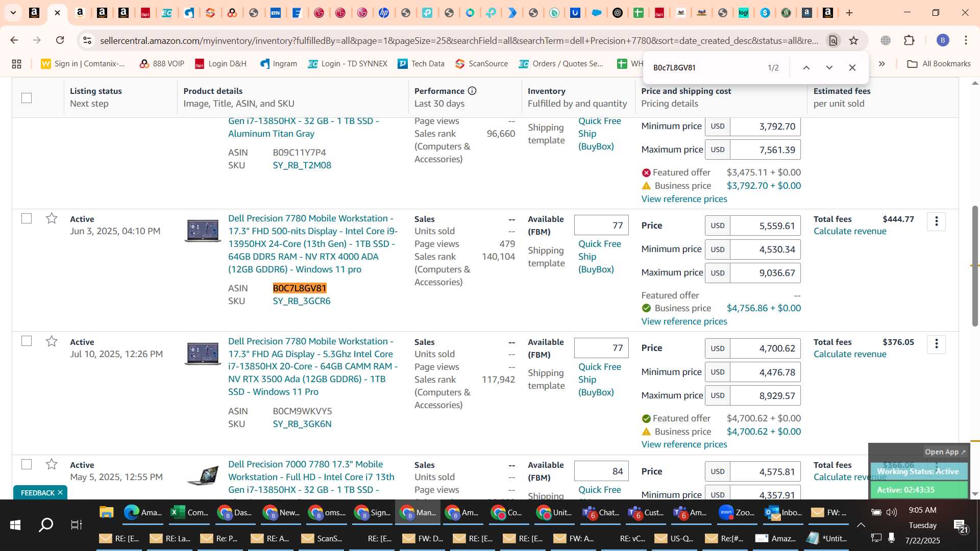The width and height of the screenshot is (980, 551).
Task: Go to next find-in-page match
Action: [829, 67]
